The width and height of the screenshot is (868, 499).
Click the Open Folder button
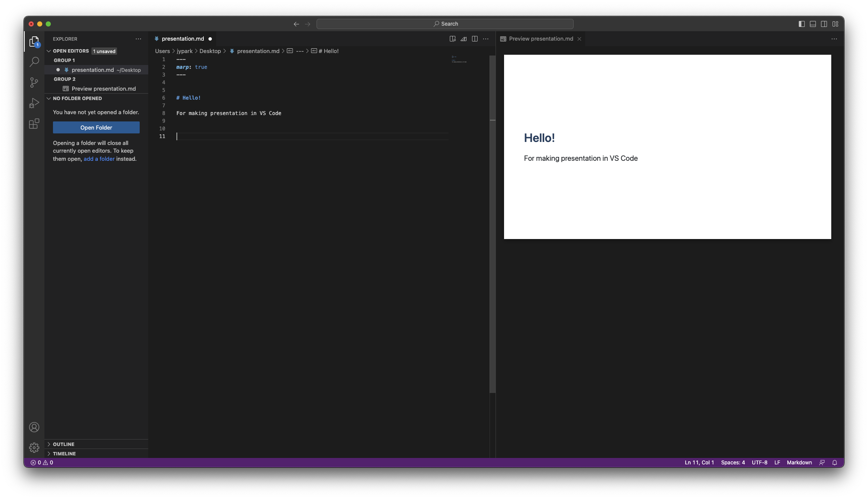(x=96, y=127)
